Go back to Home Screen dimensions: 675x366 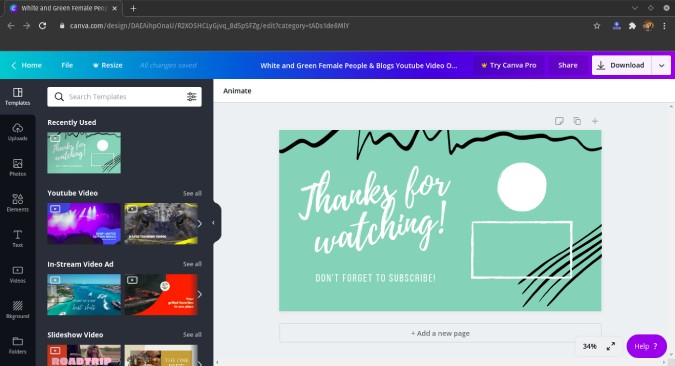[26, 65]
